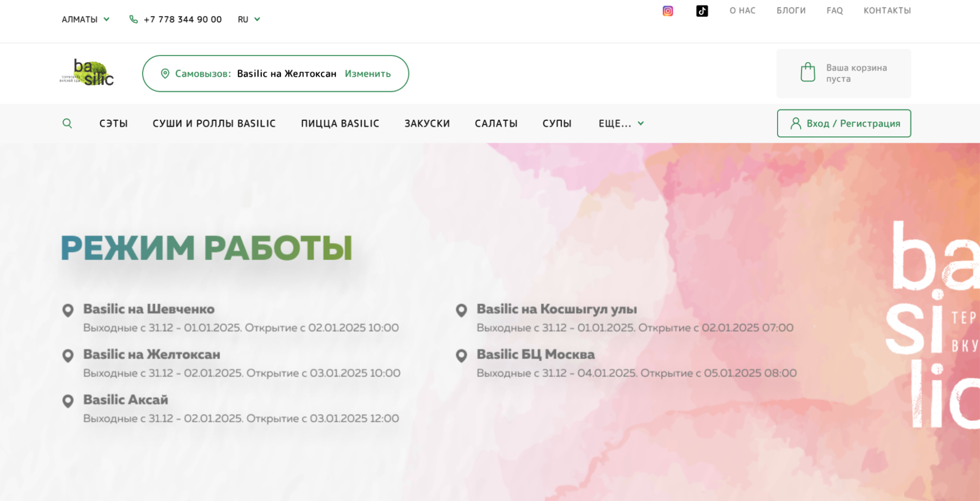
Task: Click map pin beside Basilic на Шевченко
Action: pyautogui.click(x=68, y=311)
